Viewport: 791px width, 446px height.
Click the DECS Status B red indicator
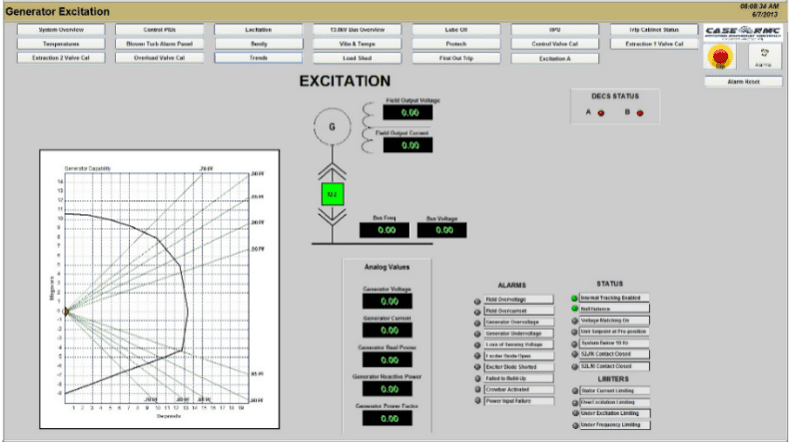pos(641,113)
